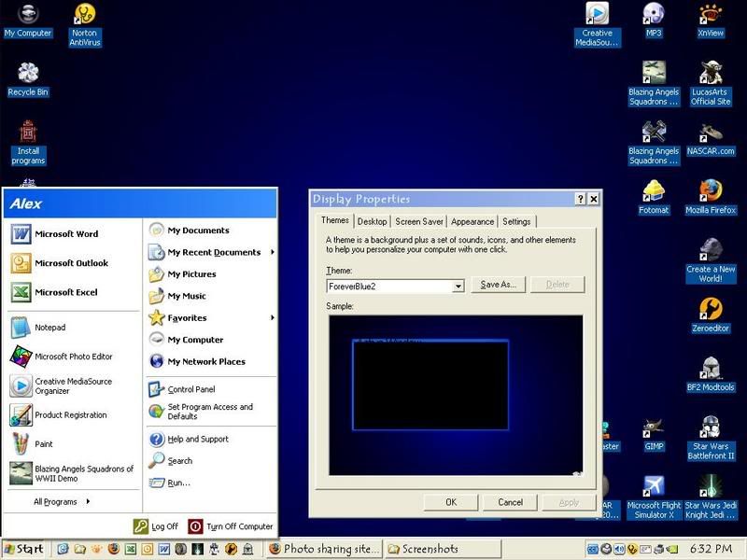
Task: Select Create a New World! shortcut
Action: click(x=711, y=261)
